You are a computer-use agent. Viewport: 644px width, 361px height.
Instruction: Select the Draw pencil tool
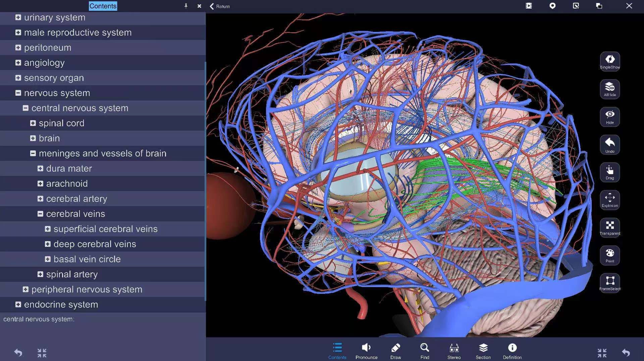pyautogui.click(x=395, y=351)
